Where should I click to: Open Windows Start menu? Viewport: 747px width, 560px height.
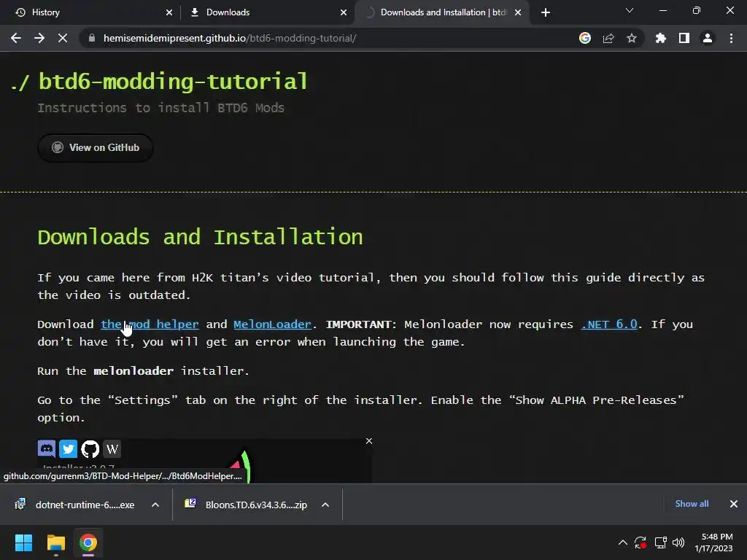coord(23,542)
